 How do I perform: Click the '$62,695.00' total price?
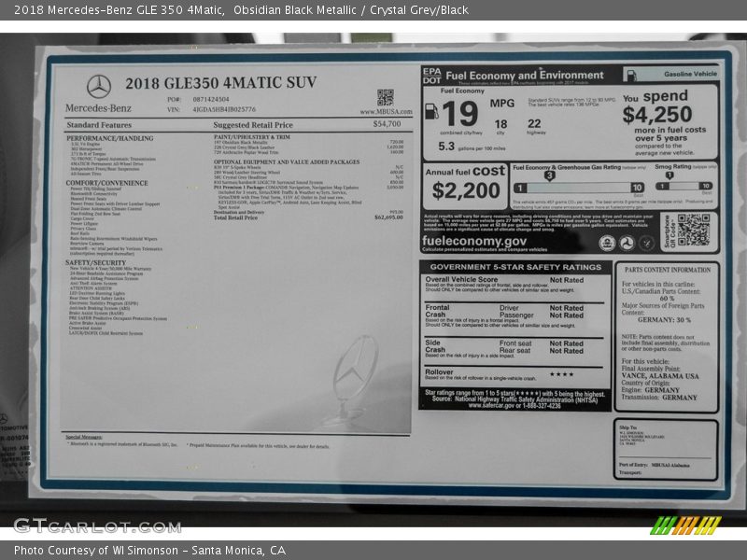(388, 217)
